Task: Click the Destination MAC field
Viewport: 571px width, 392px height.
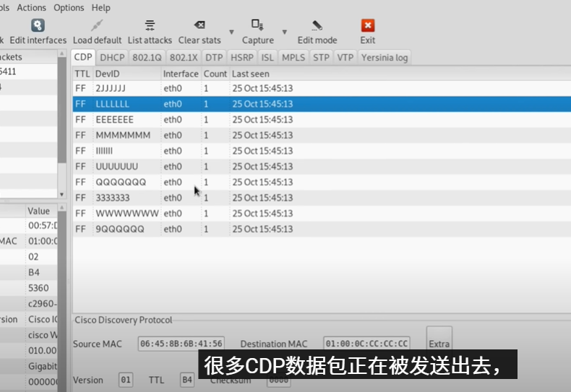Action: (x=367, y=344)
